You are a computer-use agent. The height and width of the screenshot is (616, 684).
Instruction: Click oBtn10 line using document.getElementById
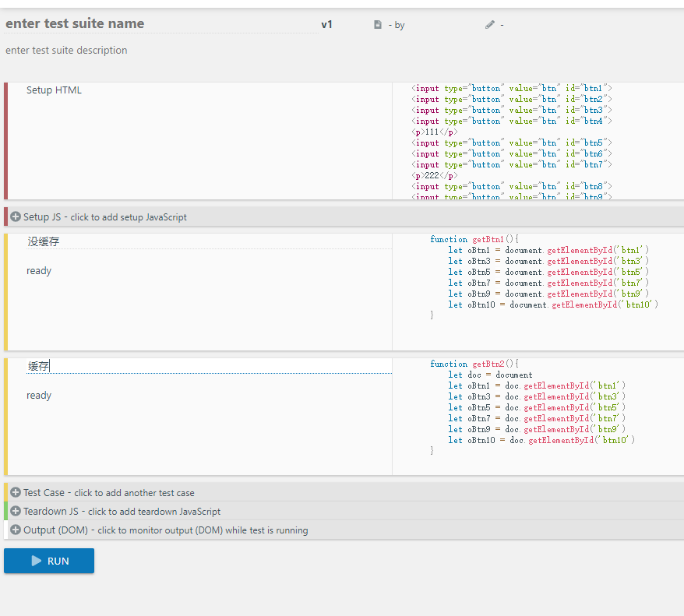(x=552, y=304)
